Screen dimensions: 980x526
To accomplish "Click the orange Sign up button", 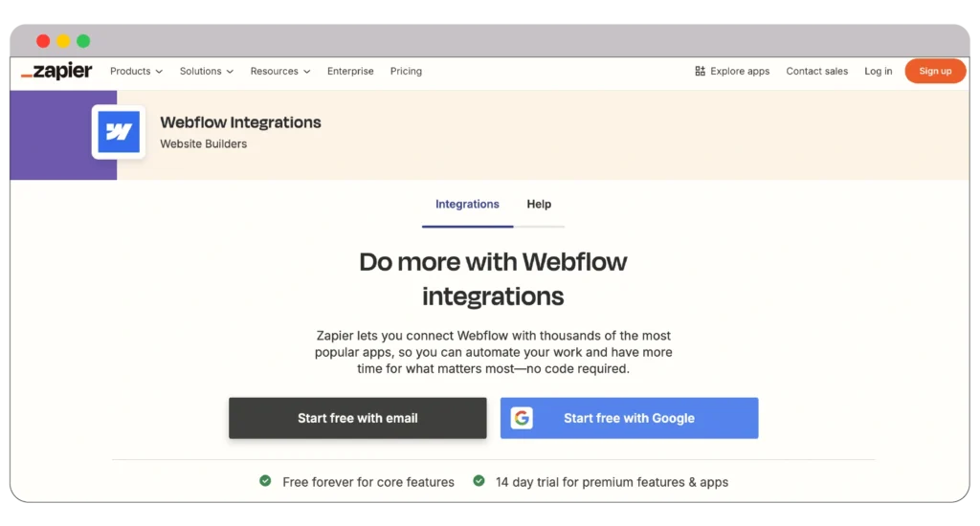I will tap(935, 71).
